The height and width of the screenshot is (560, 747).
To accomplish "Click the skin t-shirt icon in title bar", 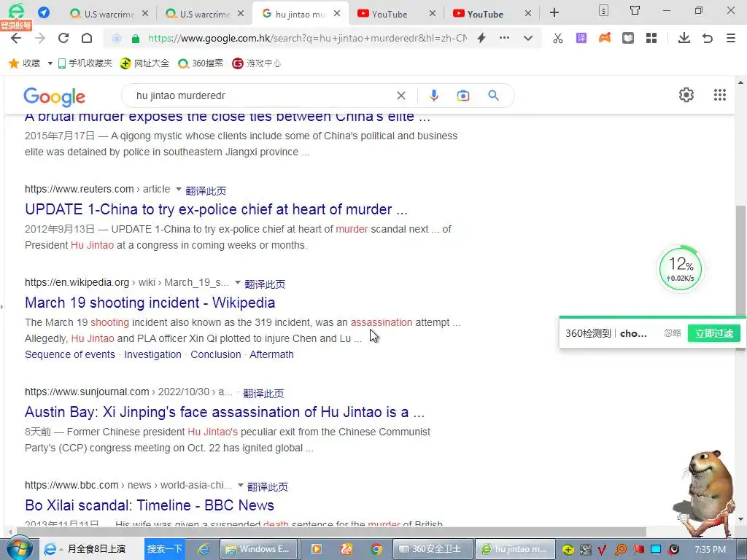I will pyautogui.click(x=635, y=10).
